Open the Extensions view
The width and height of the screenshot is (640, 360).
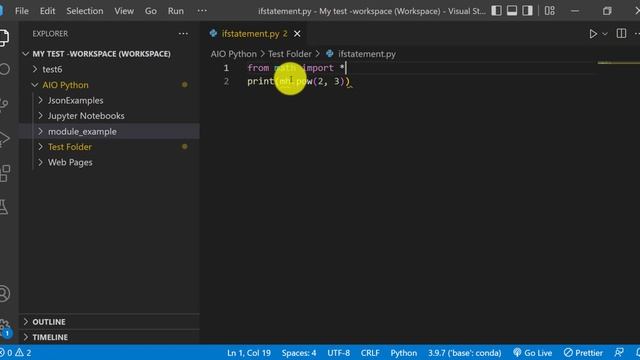pyautogui.click(x=5, y=173)
